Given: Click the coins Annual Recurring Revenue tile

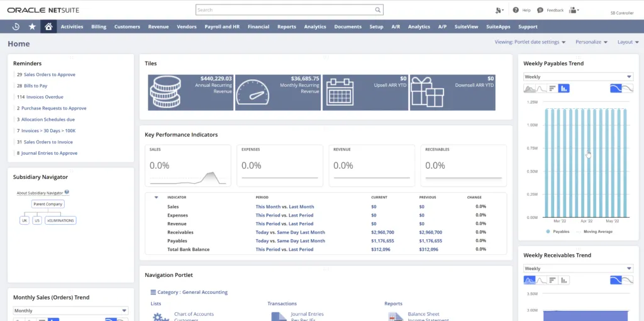Looking at the screenshot, I should [191, 93].
